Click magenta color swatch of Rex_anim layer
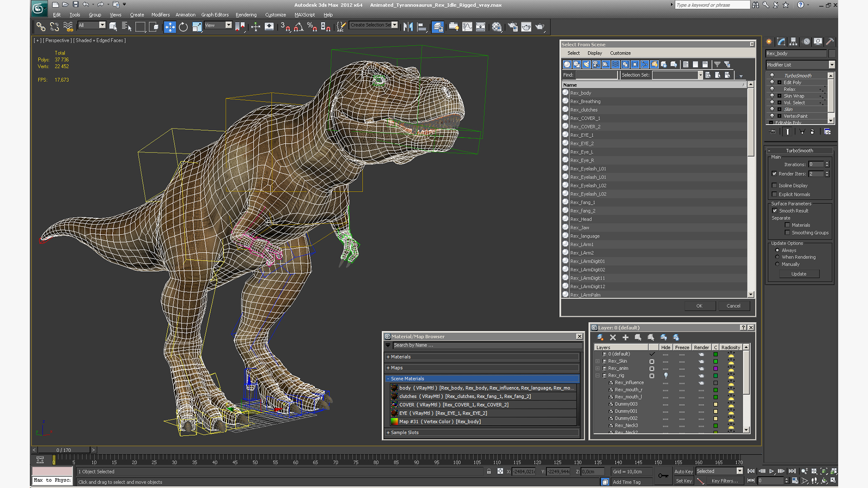868x488 pixels. [x=716, y=369]
